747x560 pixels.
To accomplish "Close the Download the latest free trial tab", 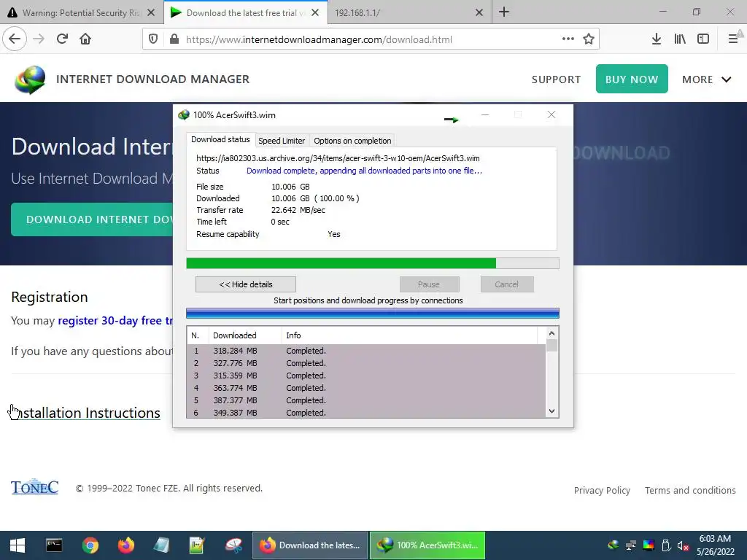I will coord(315,13).
